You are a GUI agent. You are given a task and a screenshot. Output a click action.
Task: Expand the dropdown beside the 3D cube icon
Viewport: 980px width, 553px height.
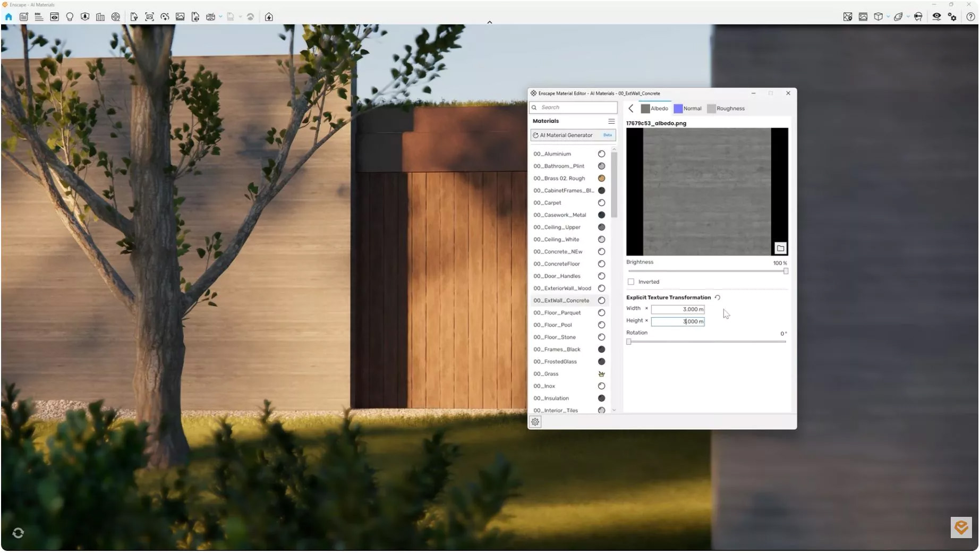click(888, 17)
